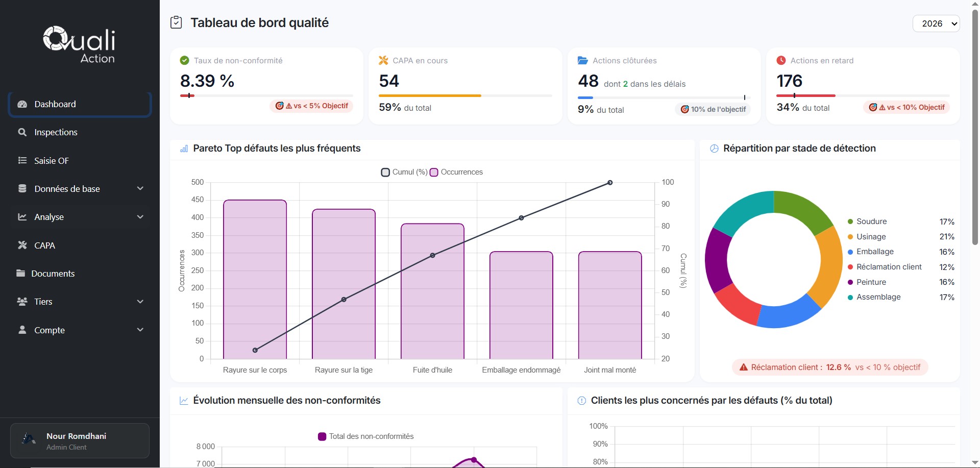Toggle Total des non-conformités legend series
This screenshot has height=468, width=980.
click(365, 436)
